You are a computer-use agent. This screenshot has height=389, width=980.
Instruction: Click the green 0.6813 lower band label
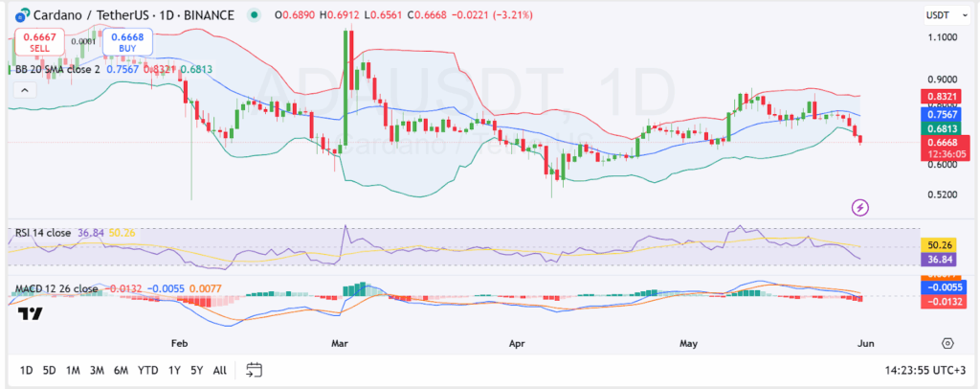pos(944,128)
